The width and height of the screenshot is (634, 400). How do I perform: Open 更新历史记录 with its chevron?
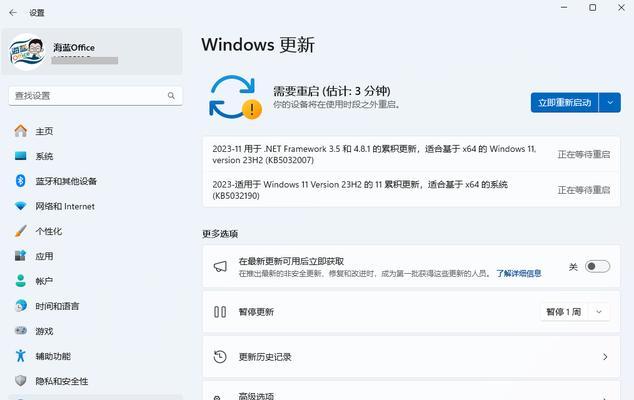click(x=605, y=357)
